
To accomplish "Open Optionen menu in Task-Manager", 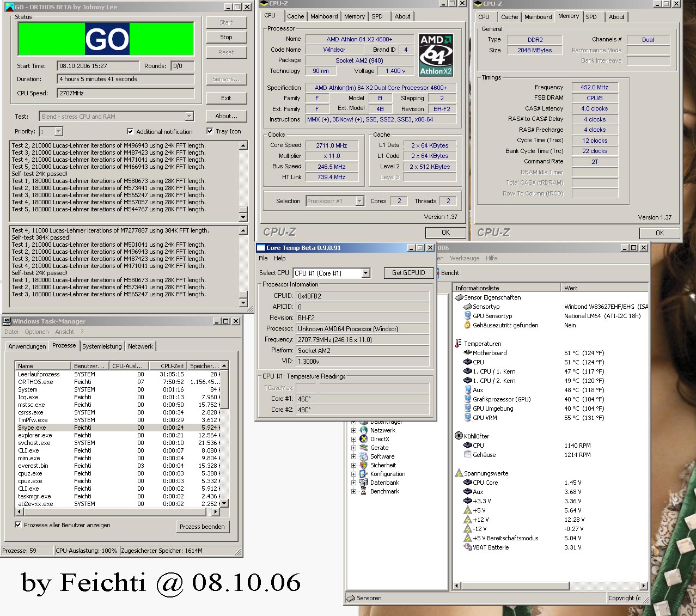I will point(36,332).
